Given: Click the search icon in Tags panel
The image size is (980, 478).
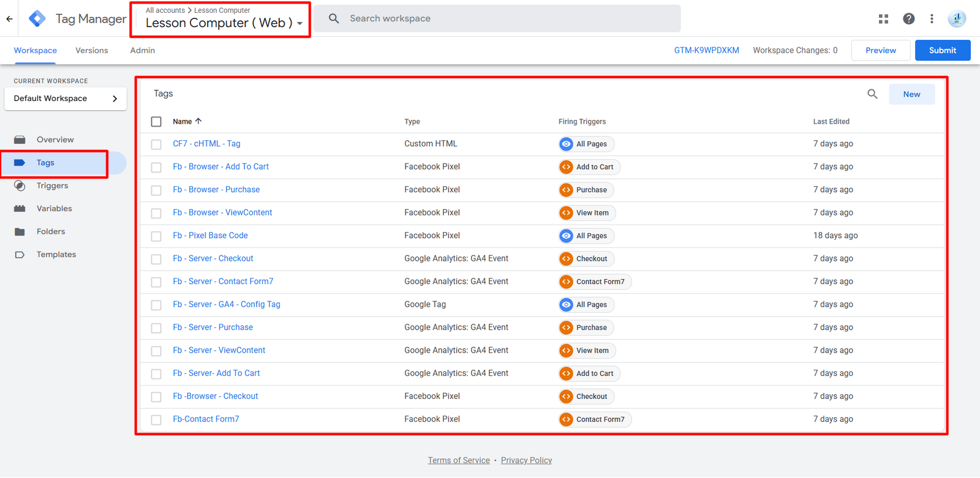Looking at the screenshot, I should (872, 94).
